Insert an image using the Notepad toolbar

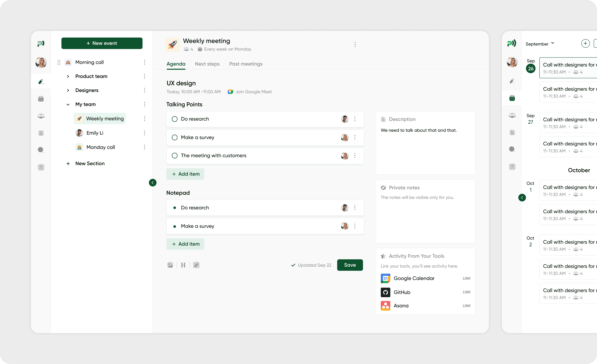coord(170,265)
